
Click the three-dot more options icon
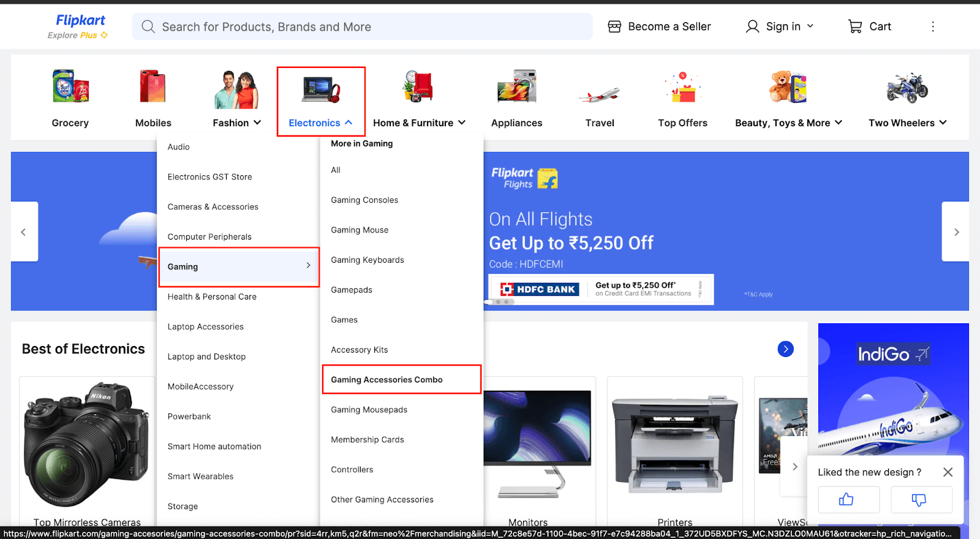point(933,26)
